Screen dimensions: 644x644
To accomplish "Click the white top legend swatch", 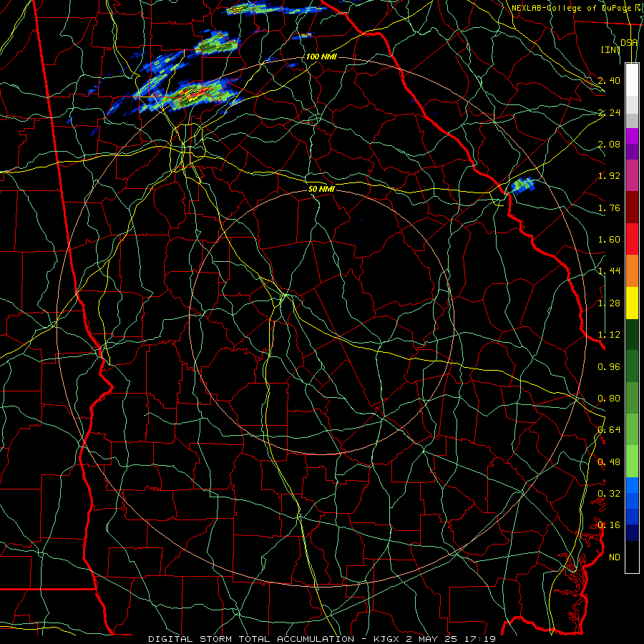I will click(x=632, y=80).
